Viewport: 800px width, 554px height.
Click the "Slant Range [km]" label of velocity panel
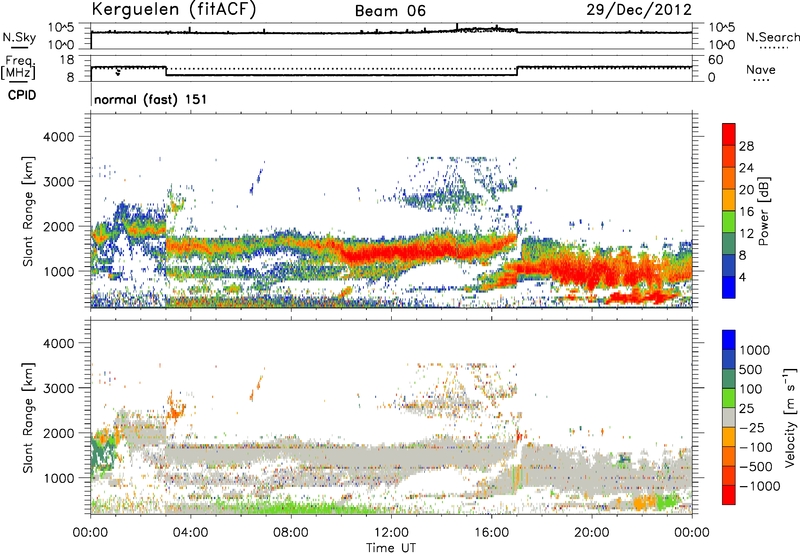(x=28, y=417)
